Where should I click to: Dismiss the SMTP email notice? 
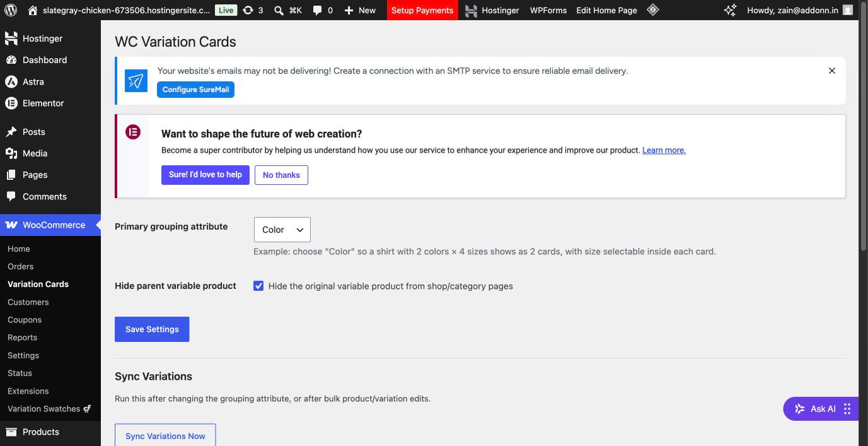point(832,71)
